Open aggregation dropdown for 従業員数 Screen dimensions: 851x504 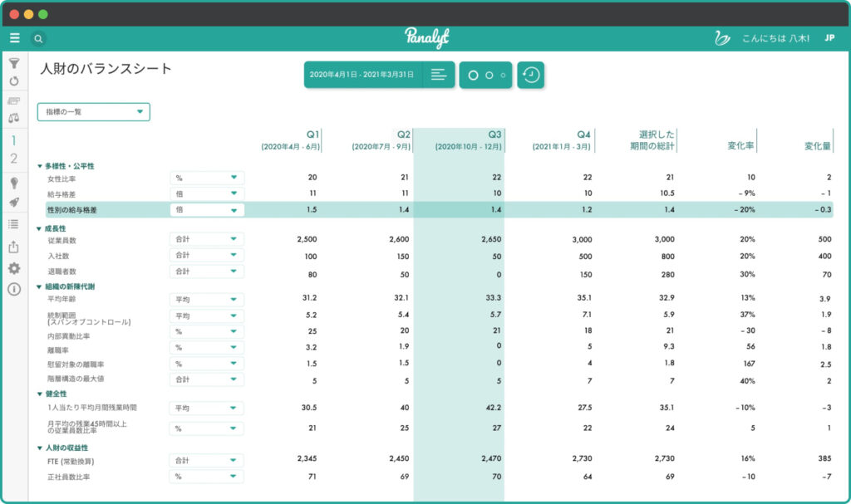click(x=207, y=240)
